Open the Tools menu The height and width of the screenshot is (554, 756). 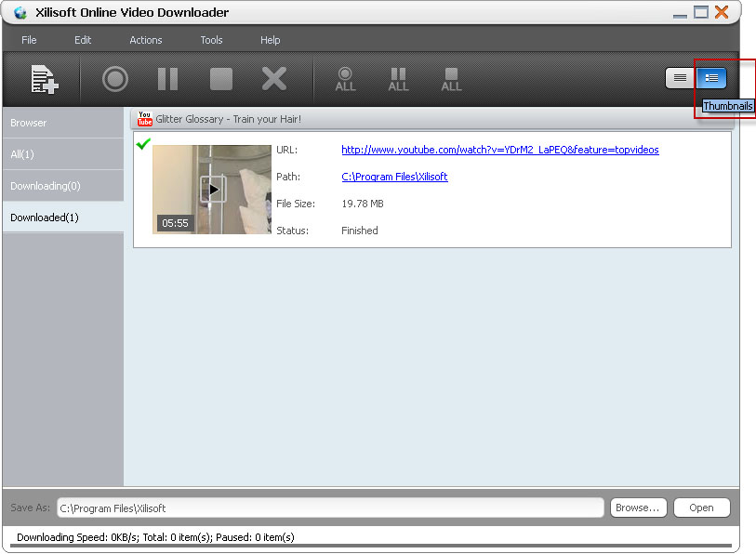point(211,40)
